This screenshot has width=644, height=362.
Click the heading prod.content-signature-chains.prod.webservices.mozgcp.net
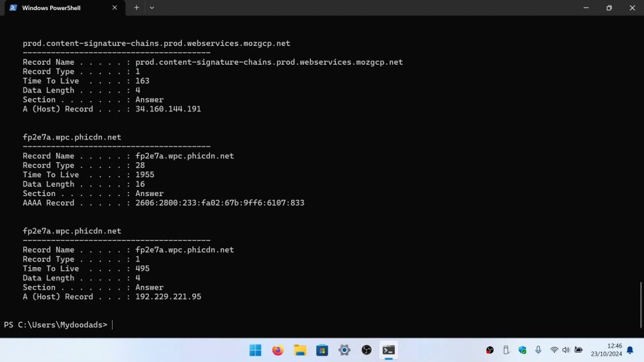click(x=157, y=43)
